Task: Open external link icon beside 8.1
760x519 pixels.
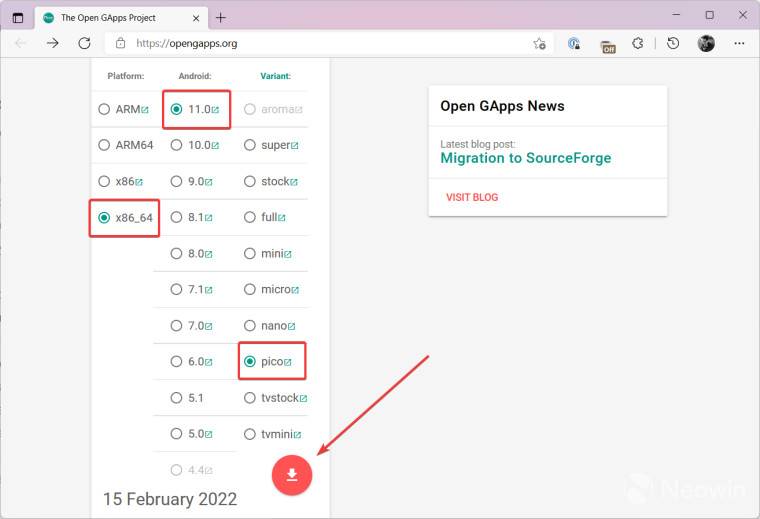Action: 208,218
